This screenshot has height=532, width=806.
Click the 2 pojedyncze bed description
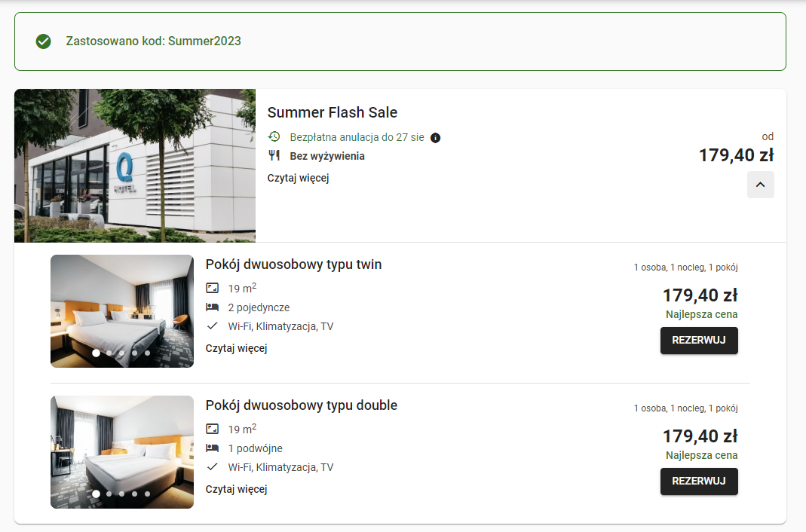(x=259, y=307)
